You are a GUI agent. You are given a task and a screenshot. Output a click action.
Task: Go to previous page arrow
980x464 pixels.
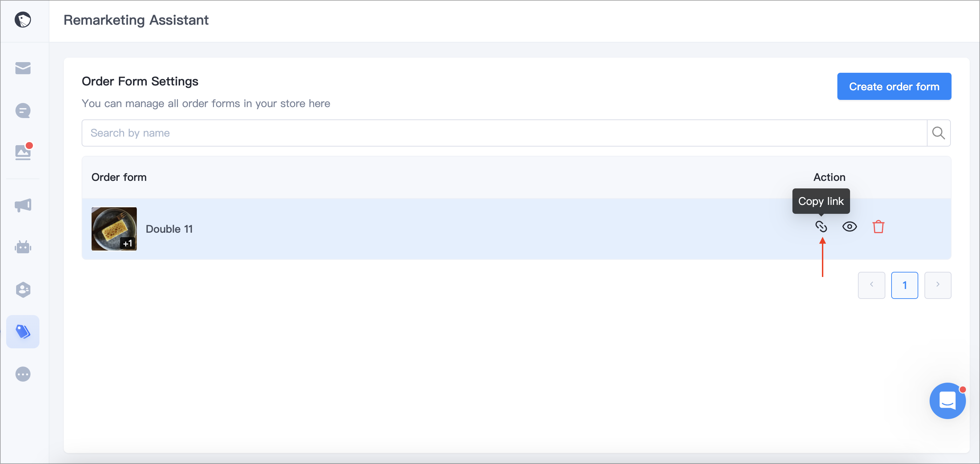click(x=871, y=285)
